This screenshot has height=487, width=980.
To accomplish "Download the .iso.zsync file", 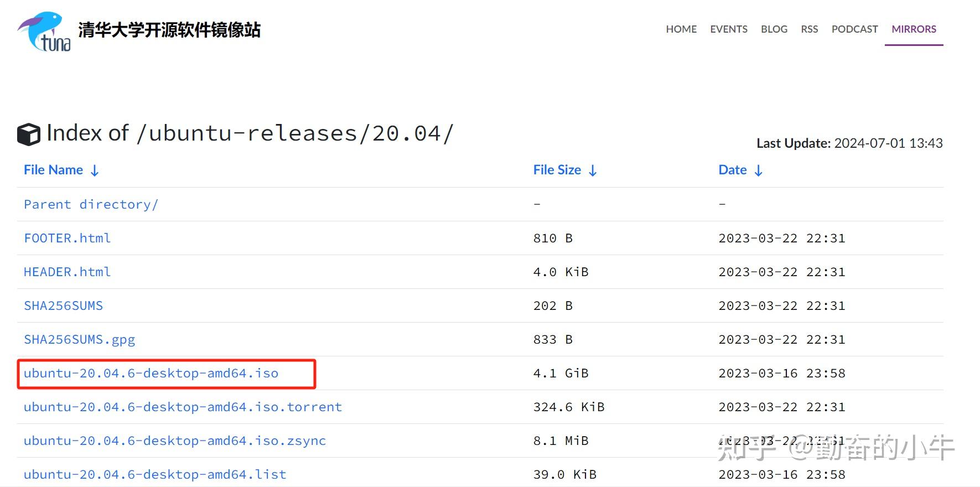I will [175, 441].
